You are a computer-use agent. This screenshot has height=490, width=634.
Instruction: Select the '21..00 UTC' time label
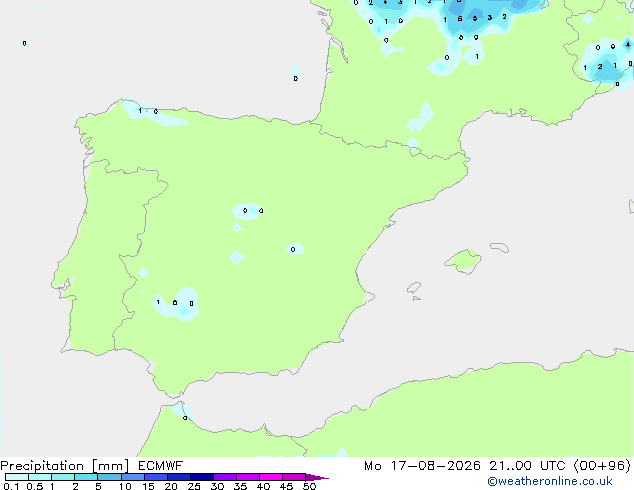pyautogui.click(x=527, y=466)
